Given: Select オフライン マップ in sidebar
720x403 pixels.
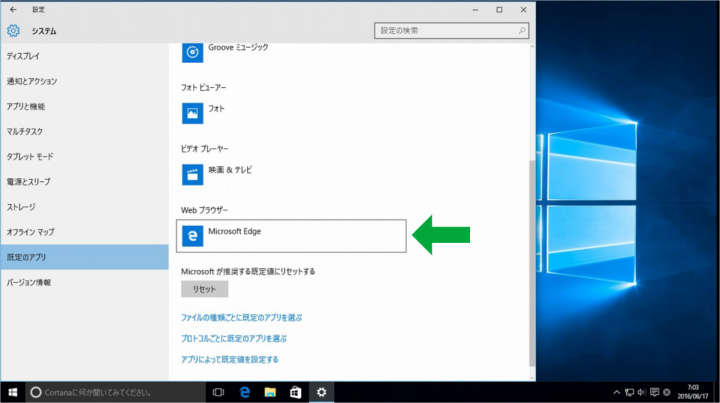Looking at the screenshot, I should pyautogui.click(x=84, y=232).
